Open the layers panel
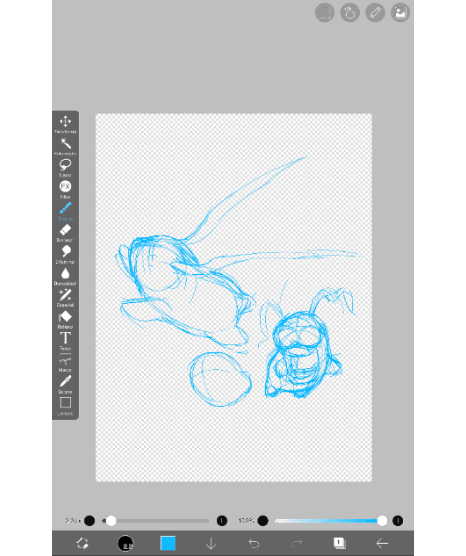 [x=339, y=543]
